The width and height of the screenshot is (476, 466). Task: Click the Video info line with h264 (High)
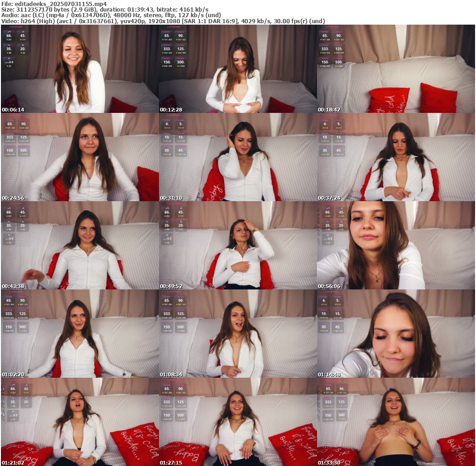163,21
